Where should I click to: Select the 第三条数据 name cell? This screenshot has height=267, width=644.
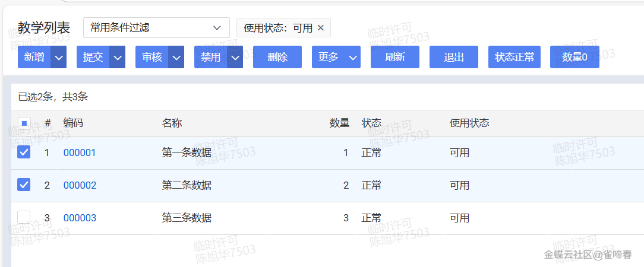pos(187,218)
